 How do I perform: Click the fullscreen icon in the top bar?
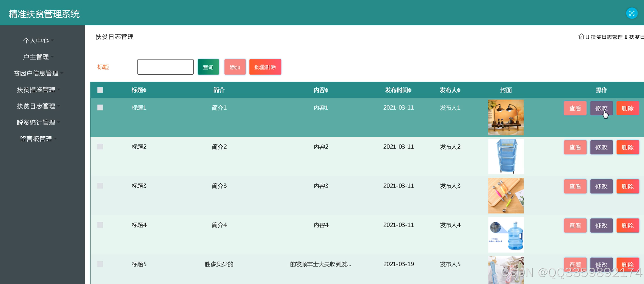point(632,13)
